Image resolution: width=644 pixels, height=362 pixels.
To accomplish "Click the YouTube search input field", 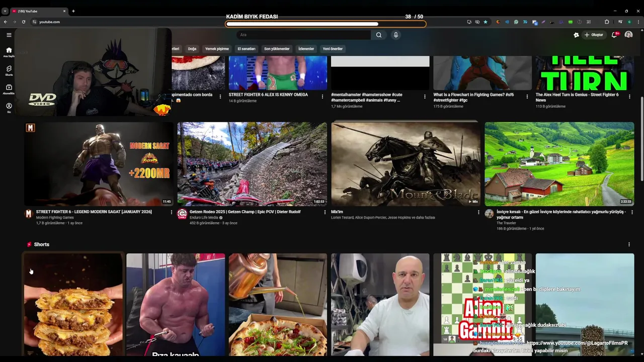I will (304, 35).
